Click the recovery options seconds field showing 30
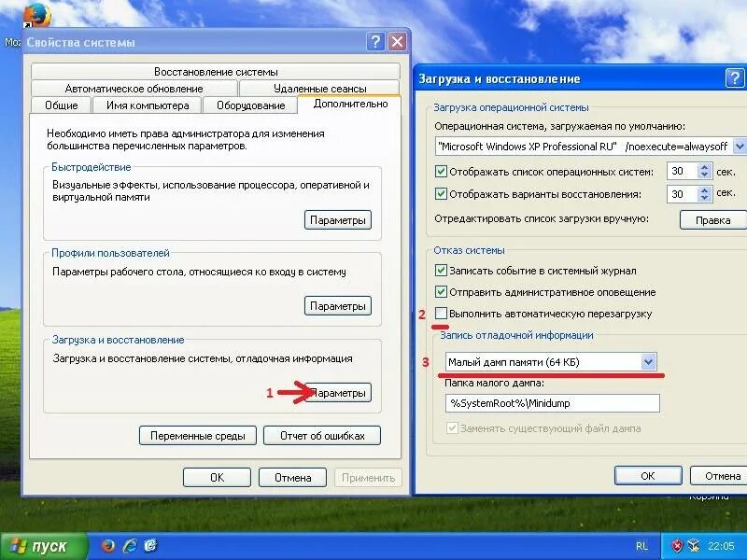 coord(683,194)
